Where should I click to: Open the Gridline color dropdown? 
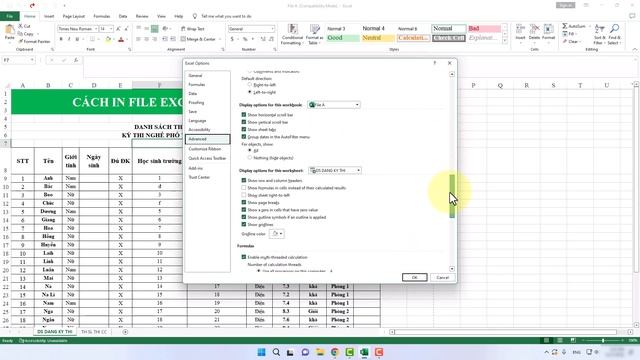[277, 234]
